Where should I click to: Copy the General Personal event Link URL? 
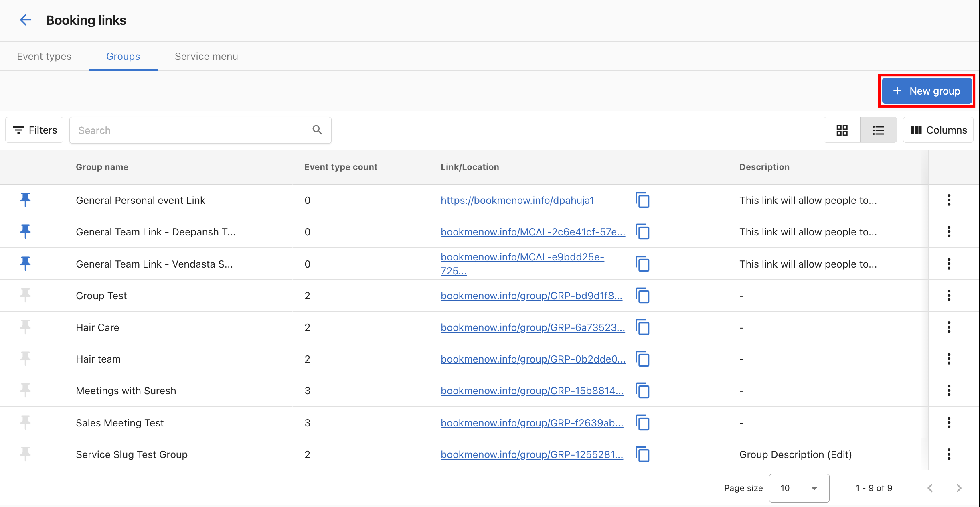point(643,200)
